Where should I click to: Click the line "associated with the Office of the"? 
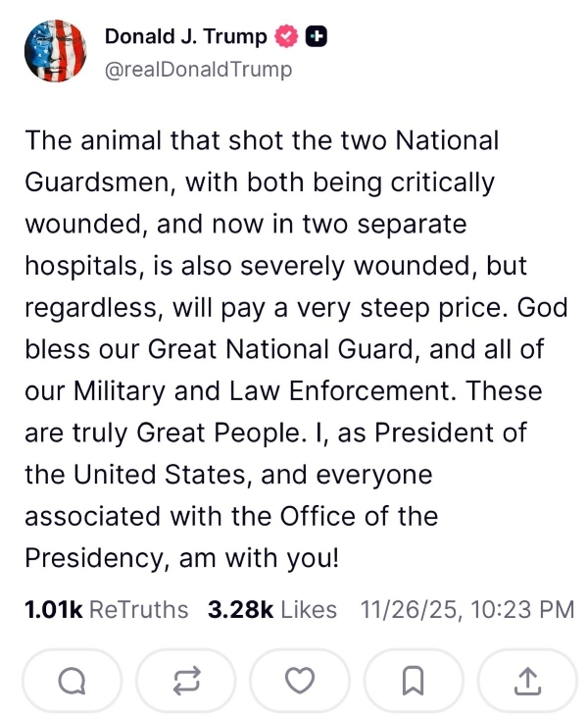[x=230, y=515]
